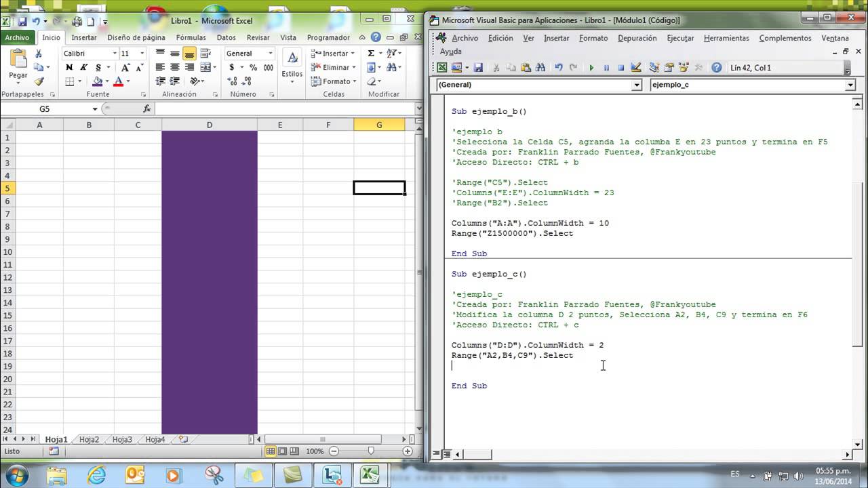Screen dimensions: 868x488
Task: Pause macro execution with Break icon
Action: (606, 68)
